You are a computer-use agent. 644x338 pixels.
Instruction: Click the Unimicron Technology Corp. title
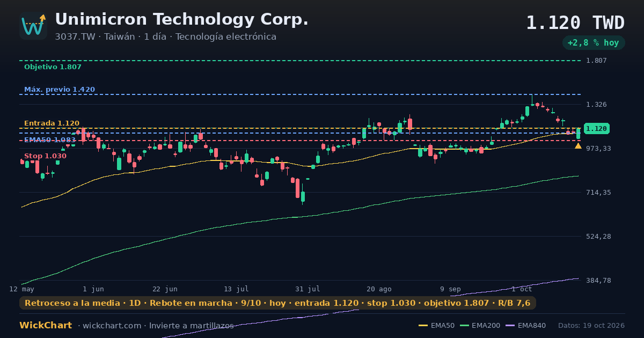[x=182, y=20]
